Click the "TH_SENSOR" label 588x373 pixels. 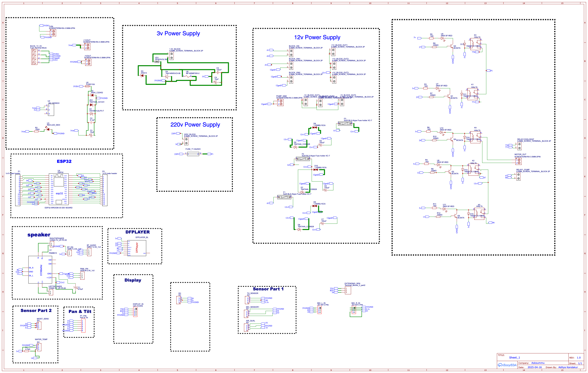click(253, 293)
